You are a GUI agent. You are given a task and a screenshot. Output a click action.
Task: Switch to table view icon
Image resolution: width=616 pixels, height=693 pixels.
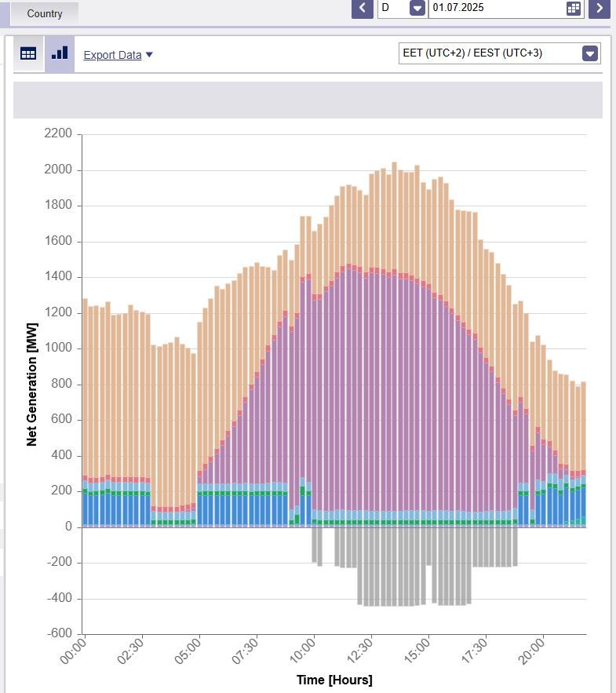[x=28, y=53]
